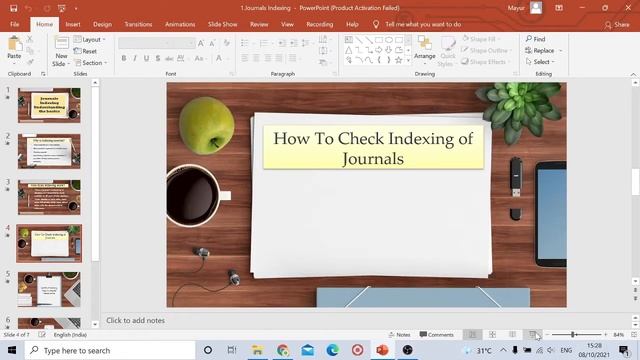Viewport: 640px width, 360px height.
Task: Click the Share button
Action: pos(617,25)
